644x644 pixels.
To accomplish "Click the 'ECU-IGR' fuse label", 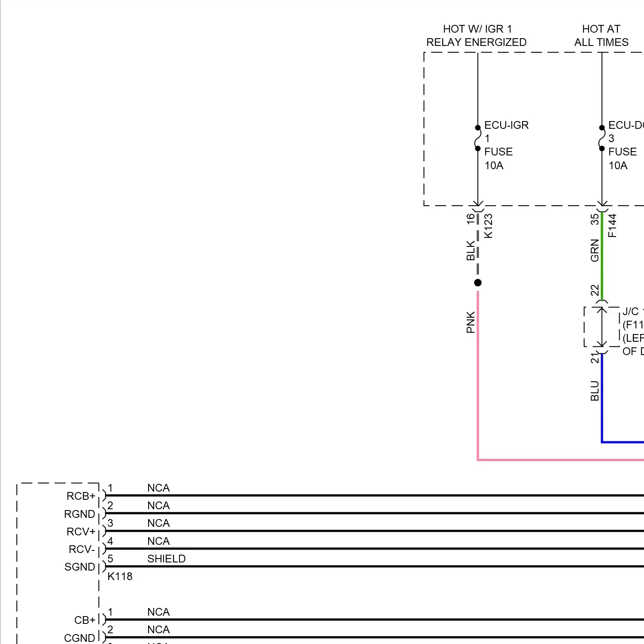I will click(506, 125).
